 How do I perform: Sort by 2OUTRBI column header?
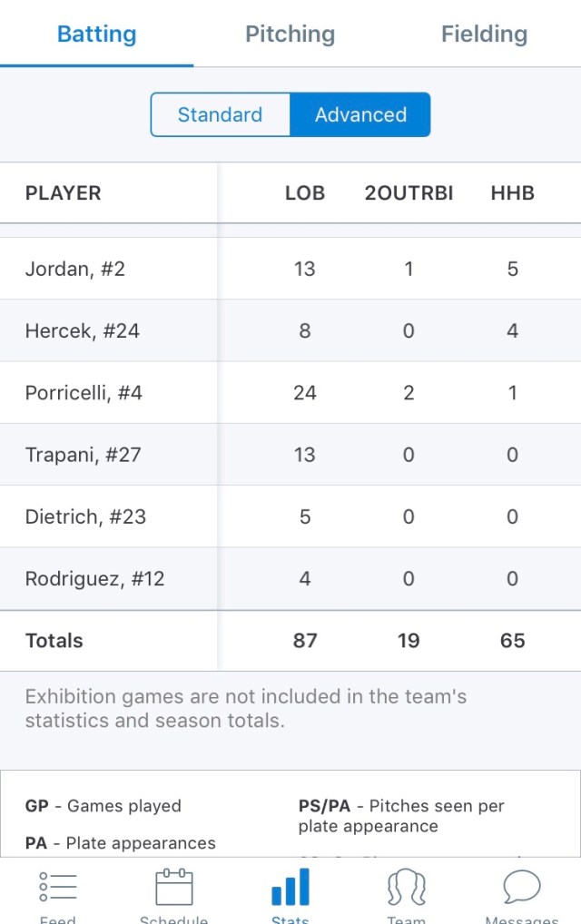click(409, 193)
